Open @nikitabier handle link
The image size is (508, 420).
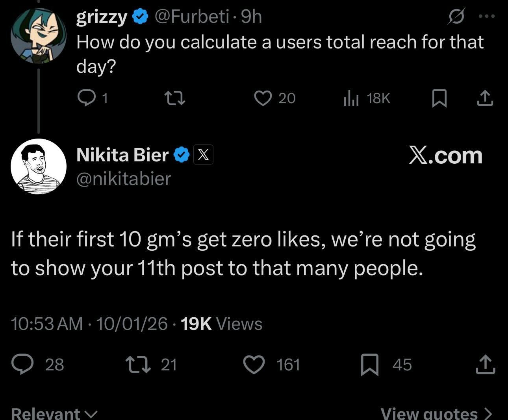click(124, 179)
